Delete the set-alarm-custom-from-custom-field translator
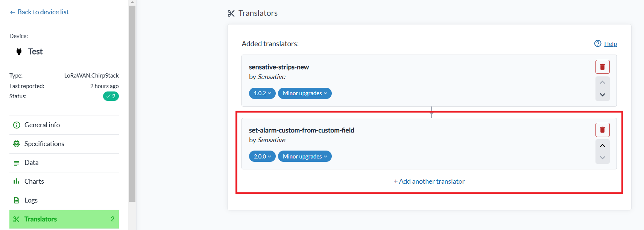Viewport: 644px width, 230px height. pos(602,130)
